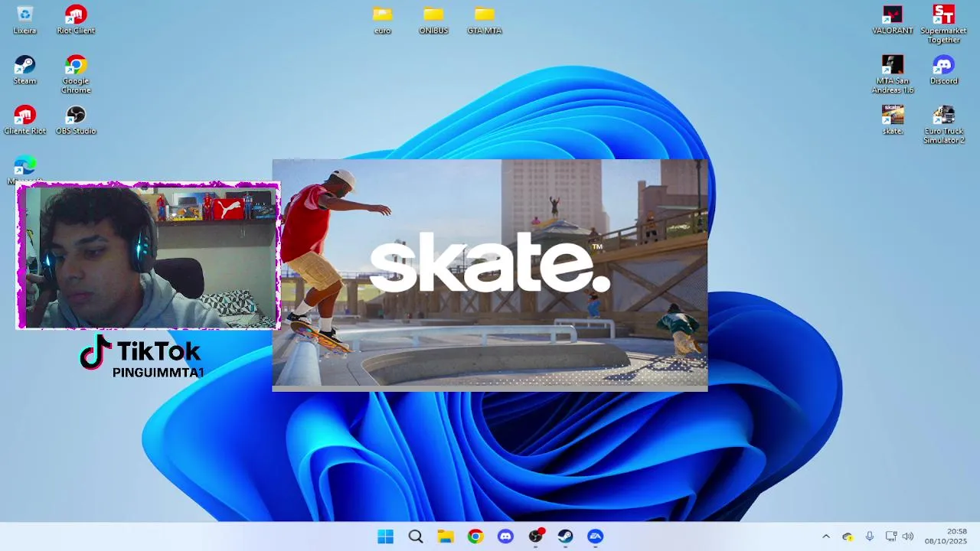Open the EA app from the taskbar
The width and height of the screenshot is (980, 551).
[596, 536]
